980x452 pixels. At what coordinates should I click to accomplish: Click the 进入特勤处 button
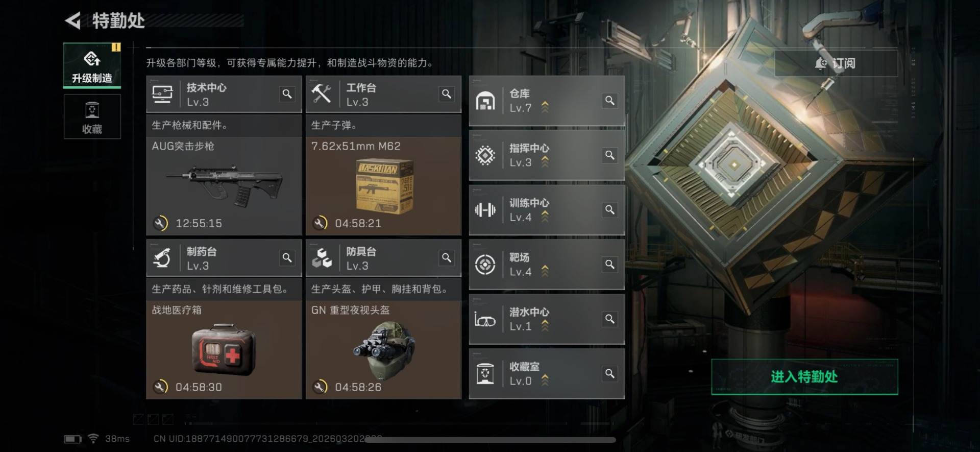[x=804, y=377]
